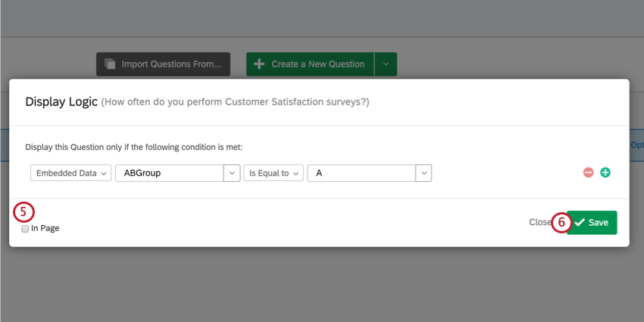Remove the condition with the red minus icon
This screenshot has width=644, height=322.
pos(588,173)
